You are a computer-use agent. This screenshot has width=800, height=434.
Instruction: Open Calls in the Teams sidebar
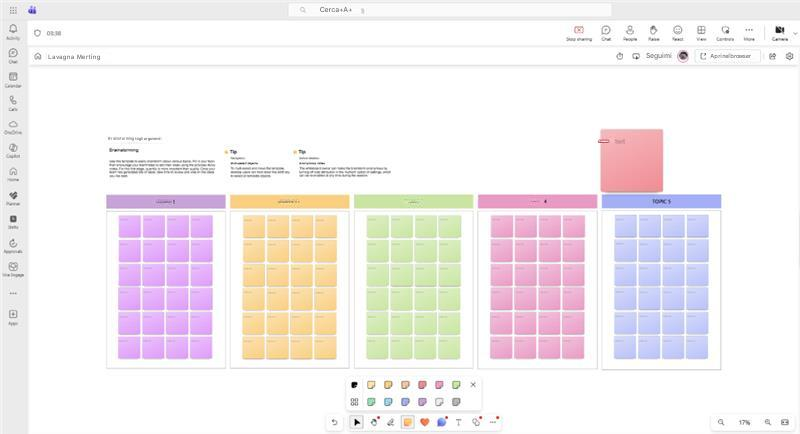(13, 103)
